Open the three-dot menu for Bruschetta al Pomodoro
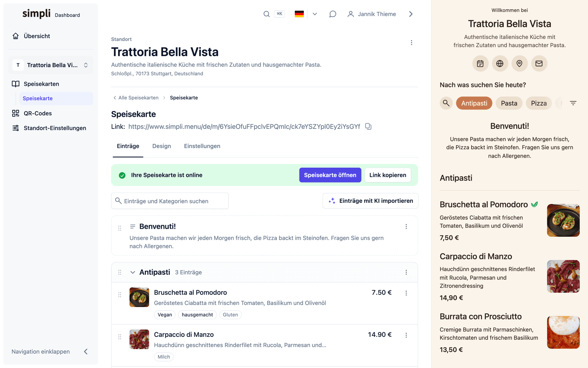Screen dimensions: 588x368 click(x=406, y=293)
